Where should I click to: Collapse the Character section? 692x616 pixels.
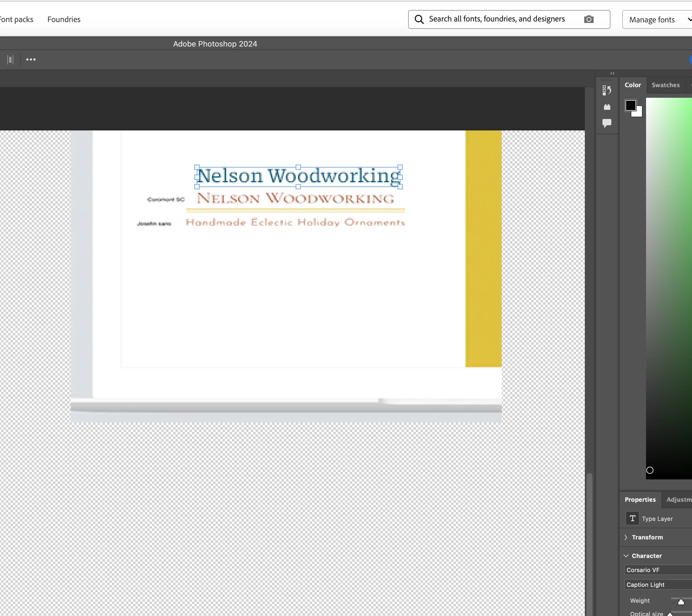[x=626, y=556]
